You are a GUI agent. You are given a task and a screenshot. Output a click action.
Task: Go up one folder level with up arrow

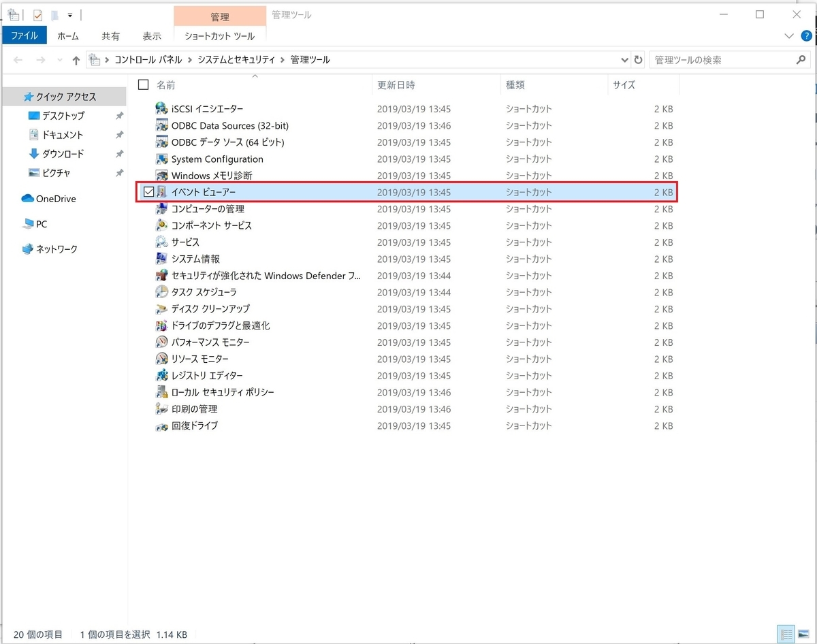pos(76,60)
